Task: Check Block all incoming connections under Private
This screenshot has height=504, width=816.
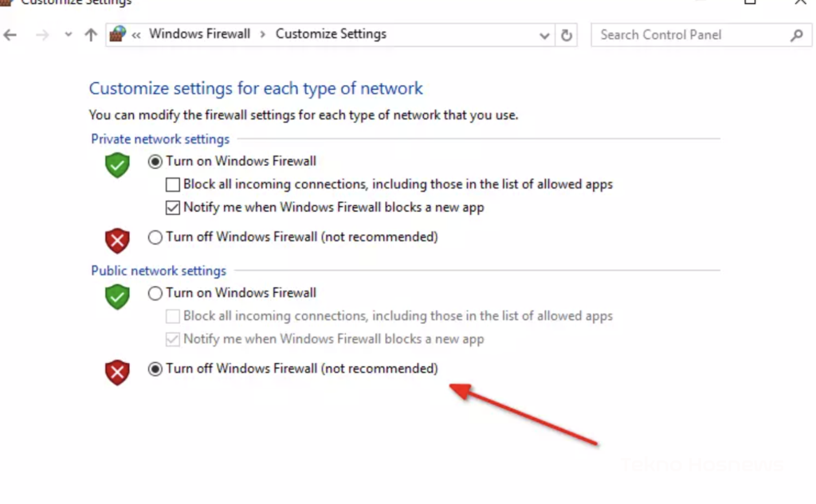Action: [x=173, y=185]
